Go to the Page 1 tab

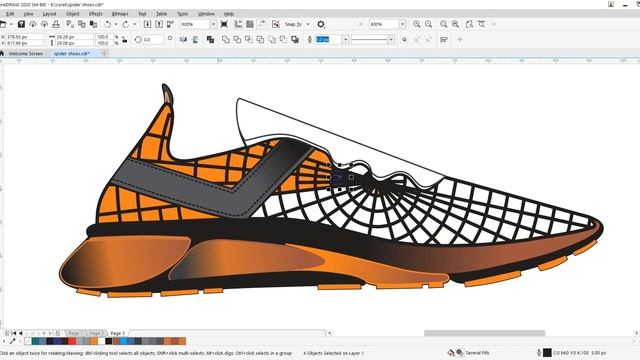75,333
